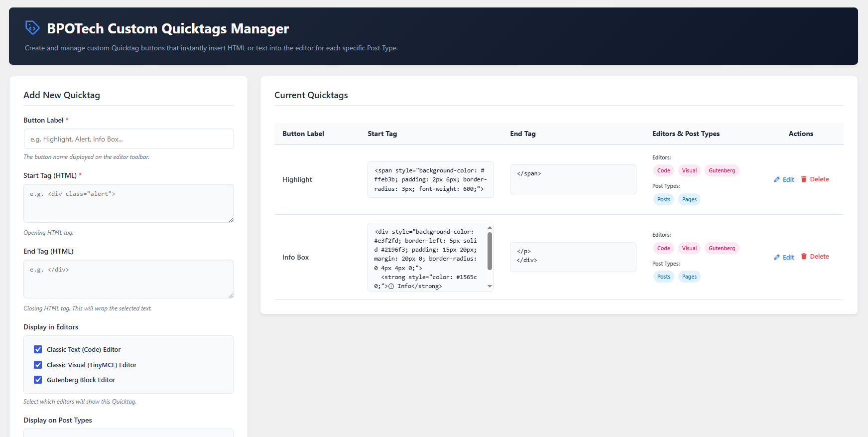Click into the Start Tag (HTML) textarea
Screen dimensions: 868x437
pos(128,203)
